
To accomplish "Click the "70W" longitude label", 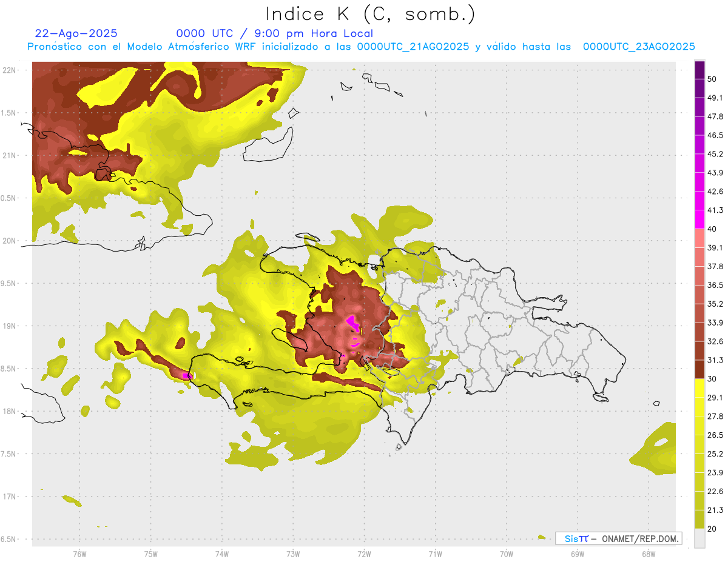I will point(506,554).
